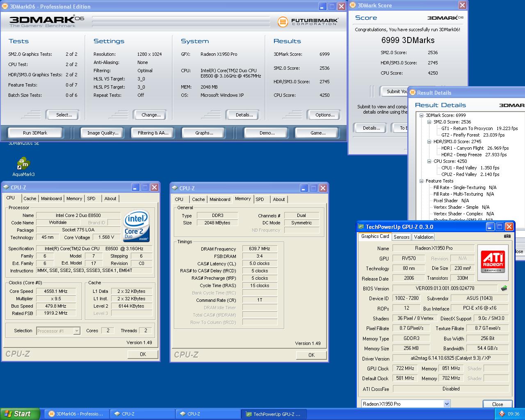Select GT1 - Return To Proxycon result
The width and height of the screenshot is (525, 420).
click(479, 128)
